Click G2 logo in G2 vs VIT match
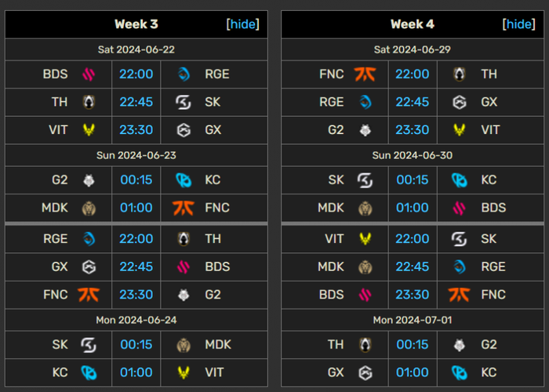Image resolution: width=549 pixels, height=392 pixels. (x=365, y=130)
